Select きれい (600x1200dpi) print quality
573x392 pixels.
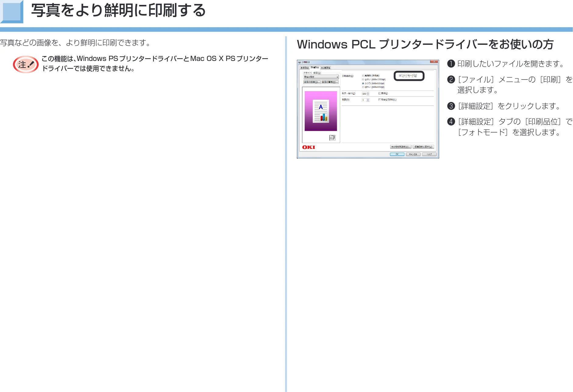tap(363, 80)
